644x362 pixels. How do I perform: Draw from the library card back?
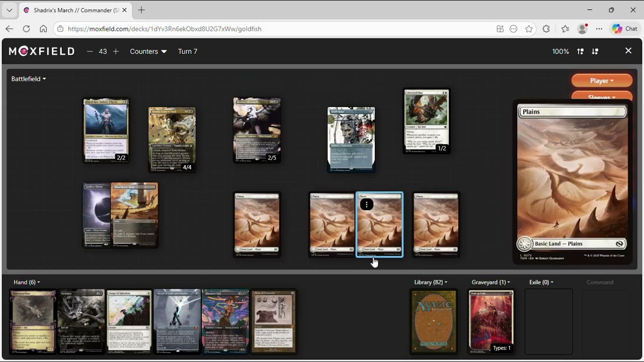point(434,322)
